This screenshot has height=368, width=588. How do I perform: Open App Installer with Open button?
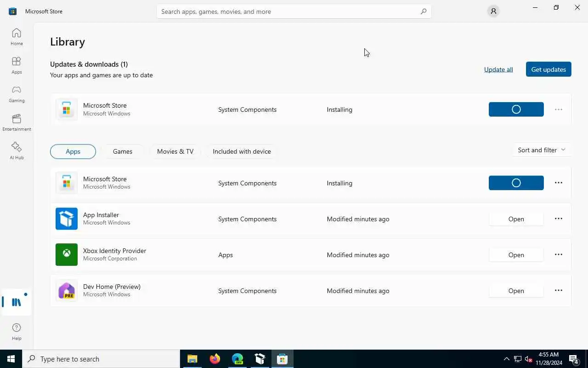click(516, 219)
